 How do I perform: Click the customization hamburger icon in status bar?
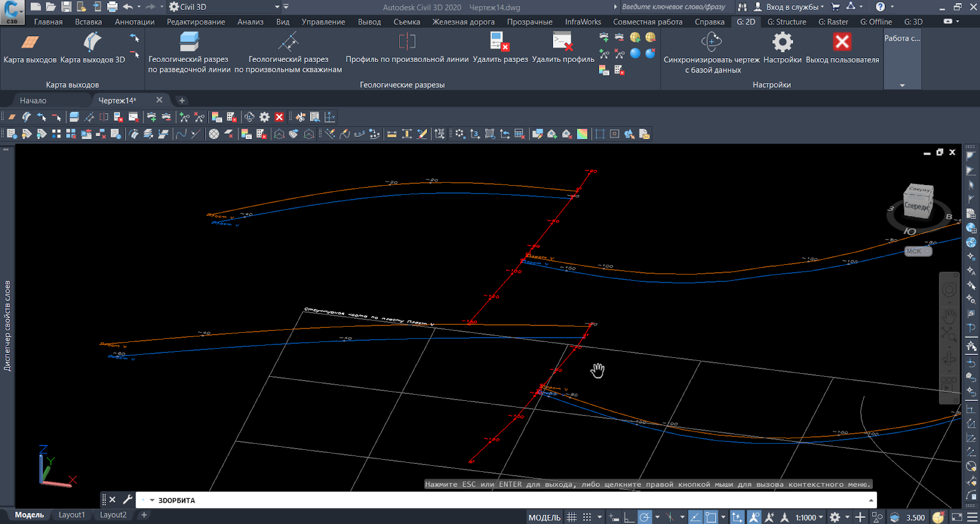point(972,517)
